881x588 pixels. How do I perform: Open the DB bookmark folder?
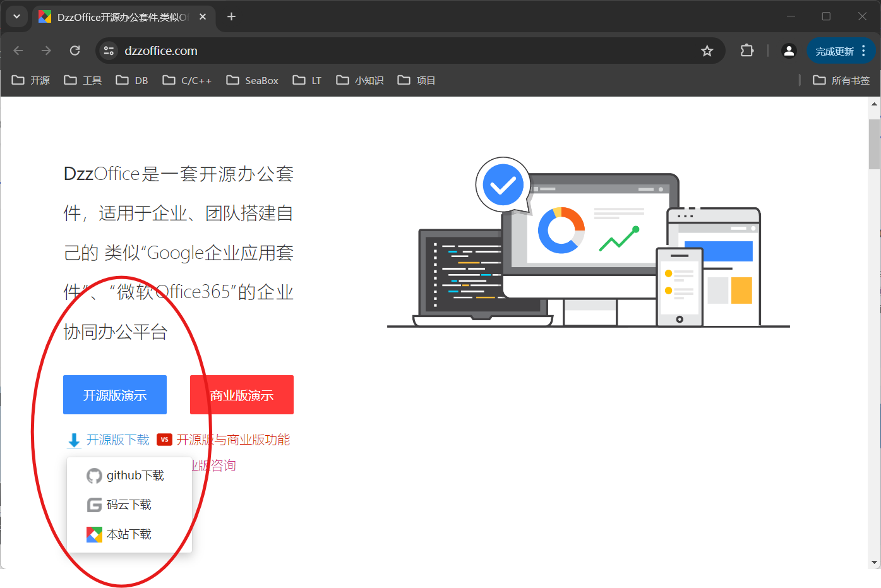132,80
